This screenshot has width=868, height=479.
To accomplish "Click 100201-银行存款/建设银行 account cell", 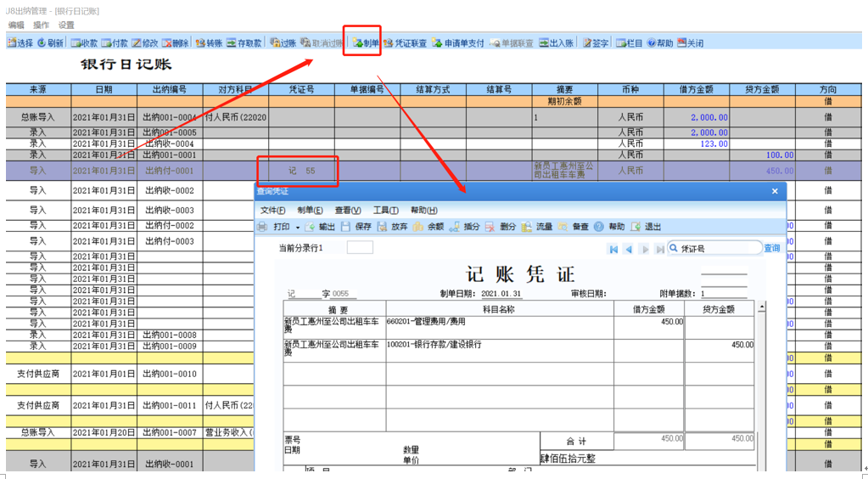I will pos(500,351).
